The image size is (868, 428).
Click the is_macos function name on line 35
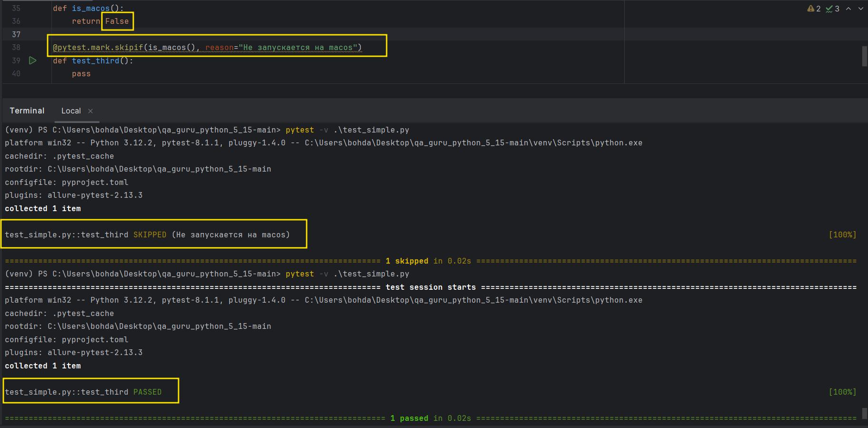[x=90, y=8]
